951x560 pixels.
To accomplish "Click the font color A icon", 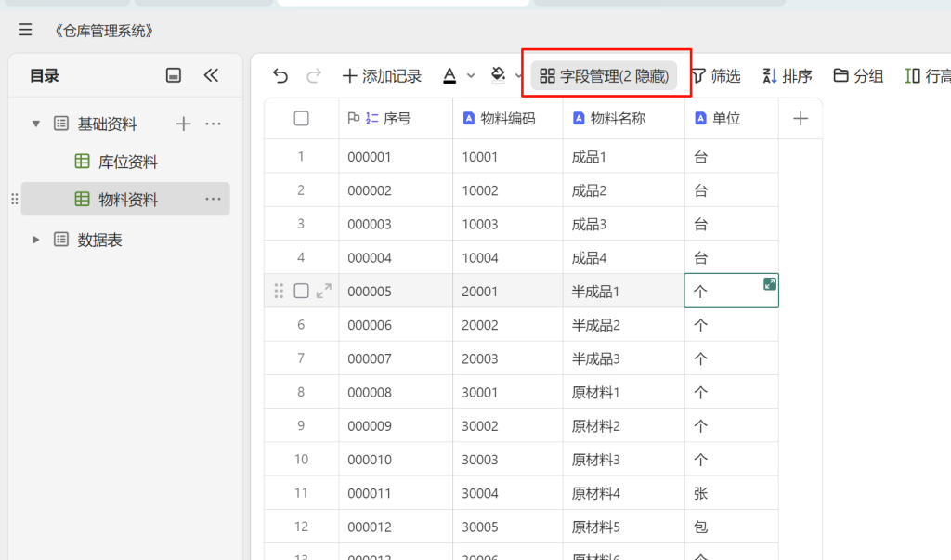I will pos(449,76).
